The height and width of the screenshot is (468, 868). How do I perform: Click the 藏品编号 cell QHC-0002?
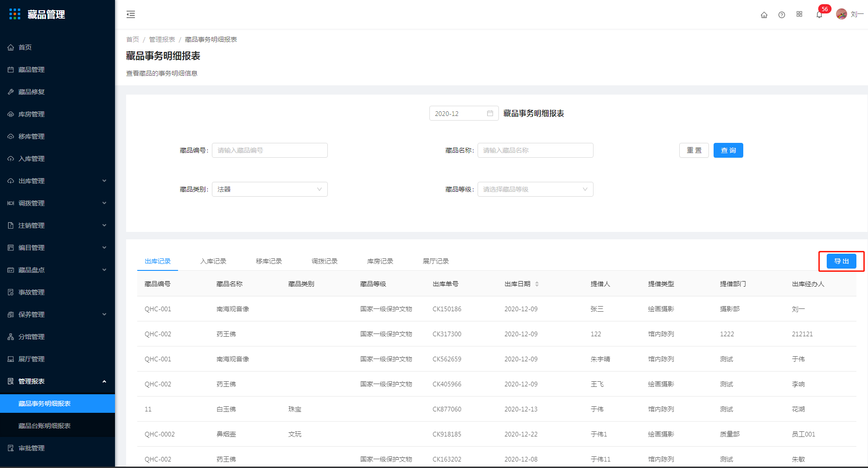(x=160, y=434)
